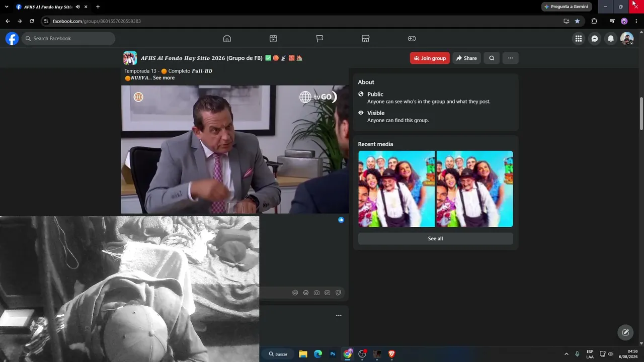Open the AFHS group avatar image
This screenshot has height=362, width=644.
[x=130, y=58]
